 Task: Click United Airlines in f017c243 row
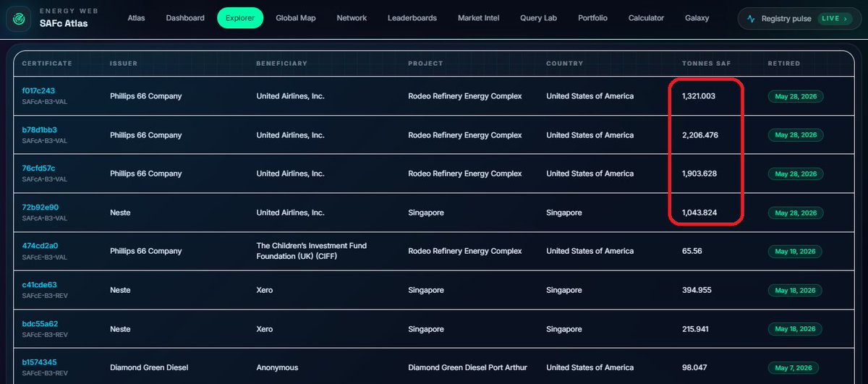291,96
